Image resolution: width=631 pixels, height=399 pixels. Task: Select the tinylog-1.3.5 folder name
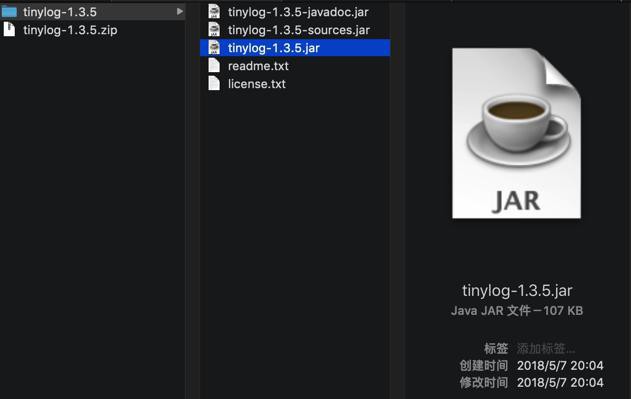60,12
